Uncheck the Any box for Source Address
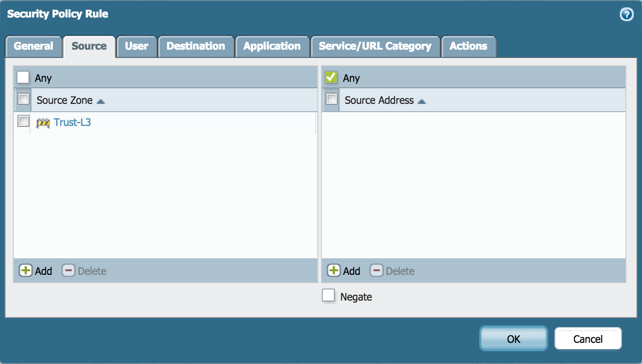The width and height of the screenshot is (642, 364). pyautogui.click(x=331, y=77)
